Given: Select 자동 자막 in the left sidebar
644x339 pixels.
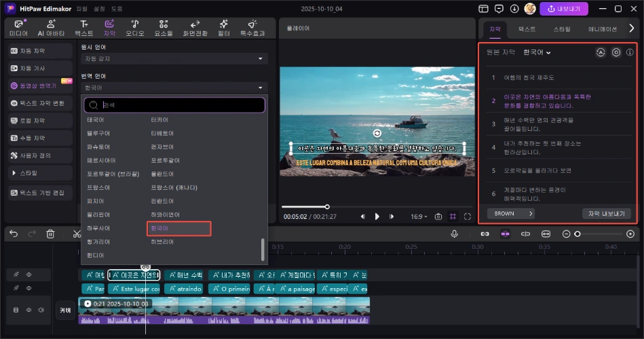Looking at the screenshot, I should (x=40, y=50).
